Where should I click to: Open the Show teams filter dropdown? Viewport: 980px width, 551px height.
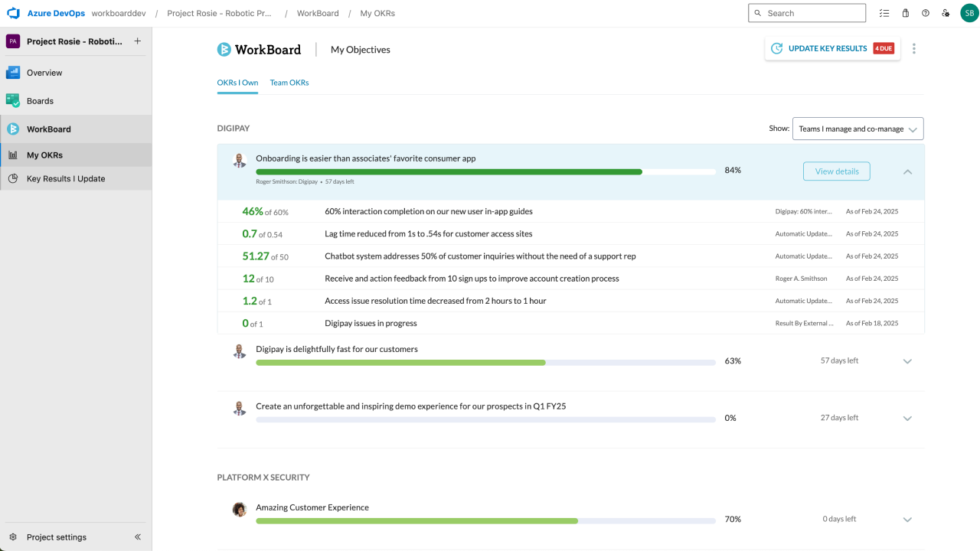pos(857,129)
